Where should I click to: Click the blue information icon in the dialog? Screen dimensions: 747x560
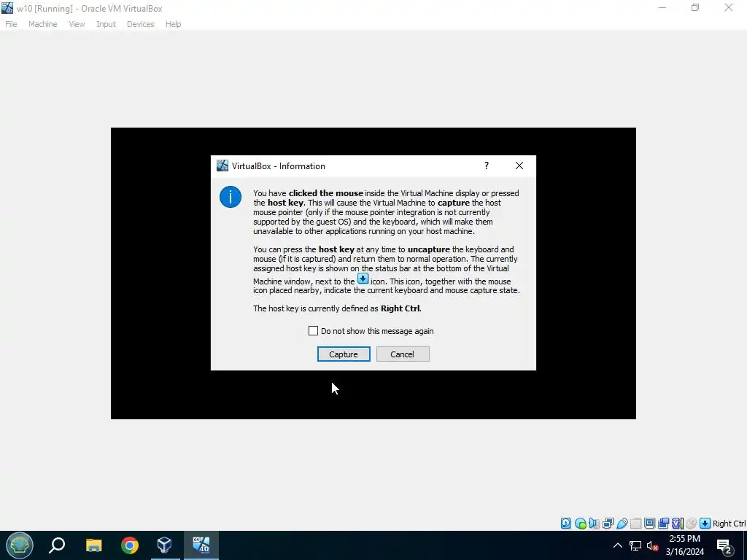pos(230,197)
